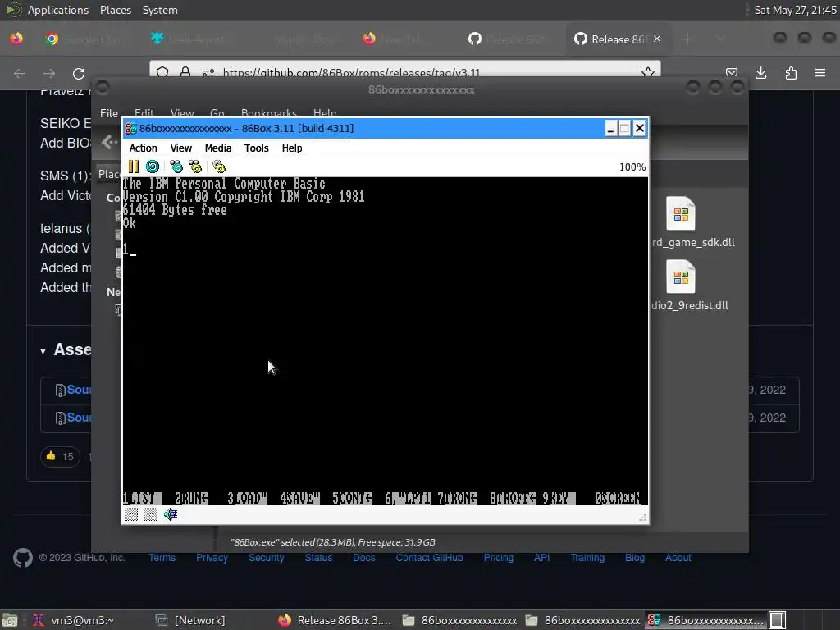Open the Firefox hamburger application menu
840x630 pixels.
click(x=820, y=73)
